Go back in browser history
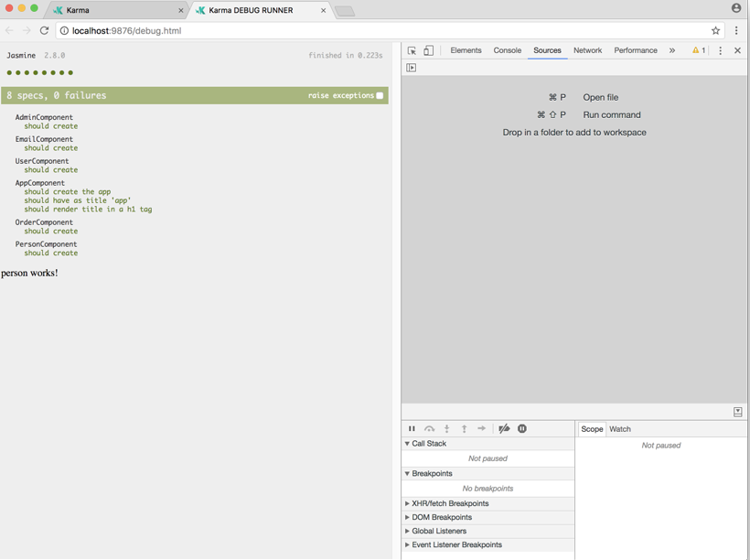The height and width of the screenshot is (560, 750). pyautogui.click(x=9, y=30)
